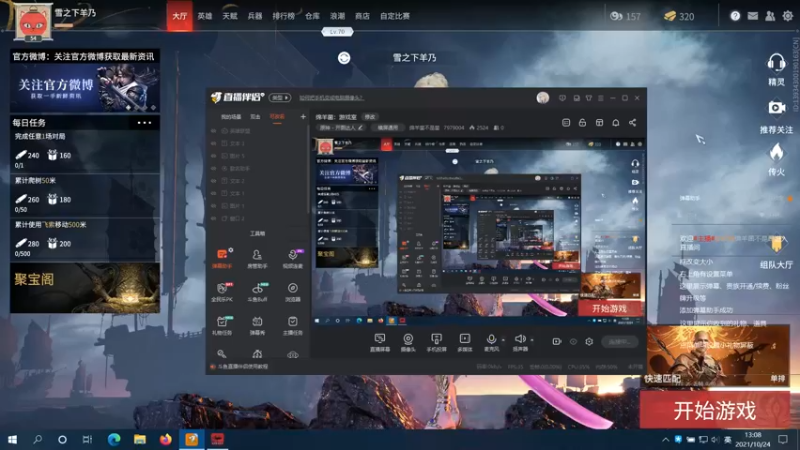Toggle visibility of 文本 1 source
Viewport: 800px width, 450px height.
point(214,193)
